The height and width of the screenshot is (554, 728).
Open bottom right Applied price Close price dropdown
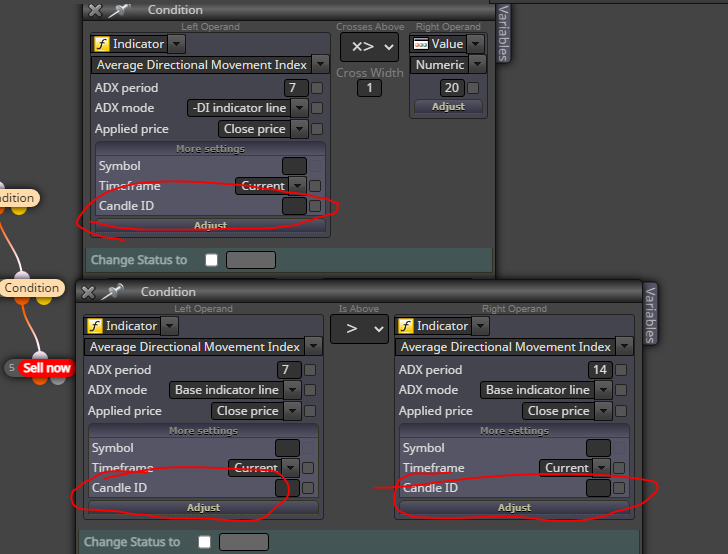coord(604,411)
